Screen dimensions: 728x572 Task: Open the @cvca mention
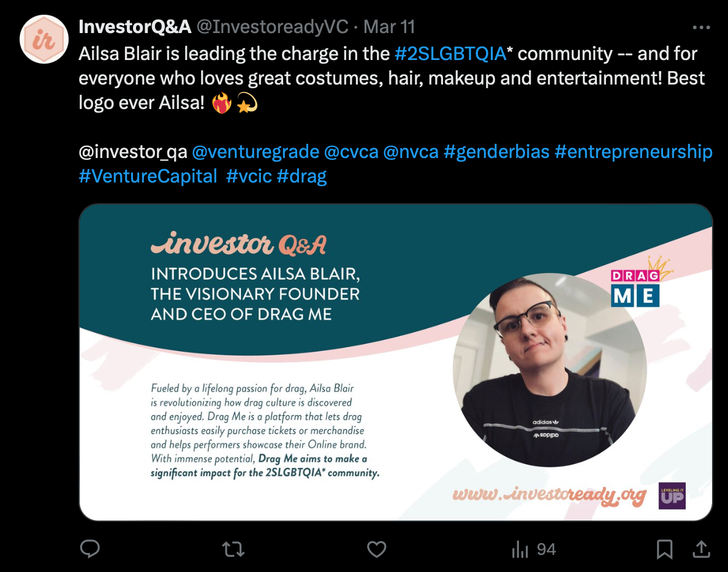pos(351,152)
